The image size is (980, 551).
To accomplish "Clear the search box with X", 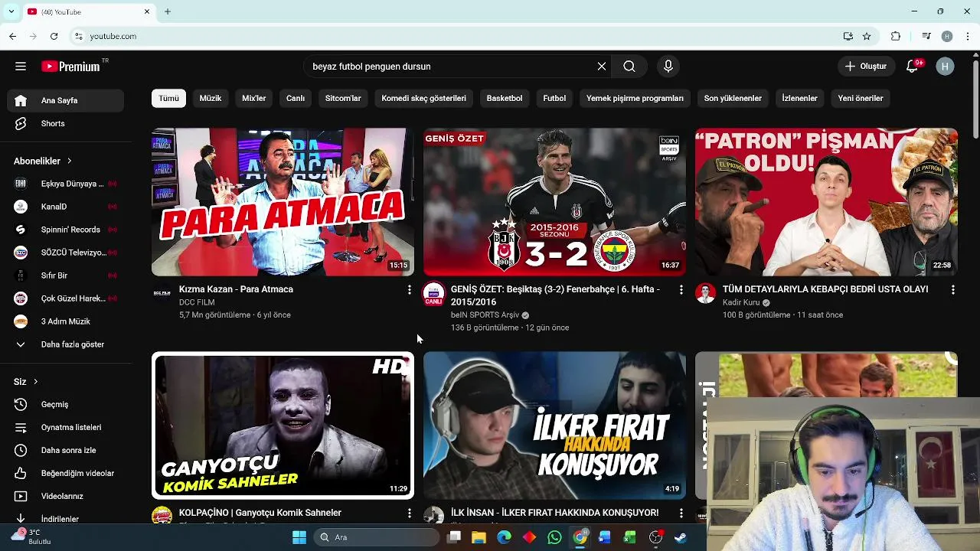I will coord(602,67).
